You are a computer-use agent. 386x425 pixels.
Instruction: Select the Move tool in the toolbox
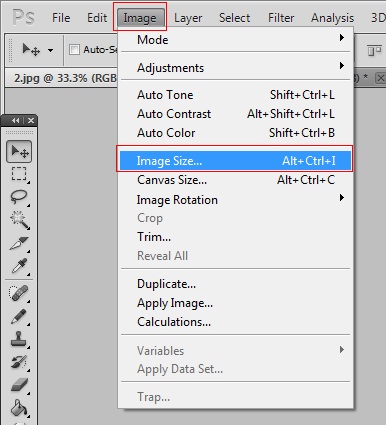point(19,152)
